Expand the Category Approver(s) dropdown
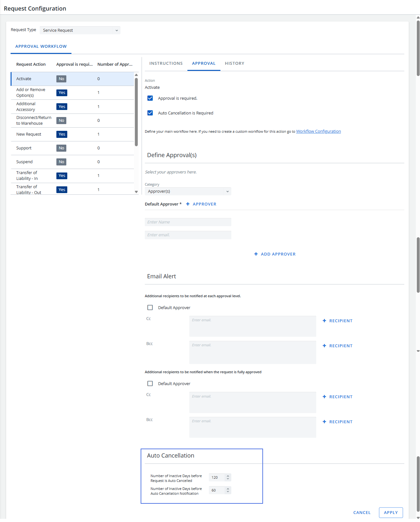420x522 pixels. pos(188,191)
